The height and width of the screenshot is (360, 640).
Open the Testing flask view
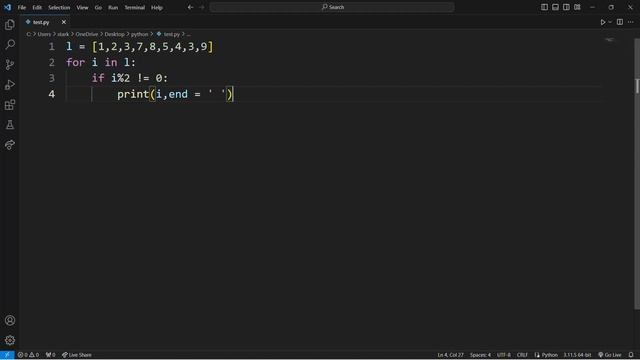point(10,125)
